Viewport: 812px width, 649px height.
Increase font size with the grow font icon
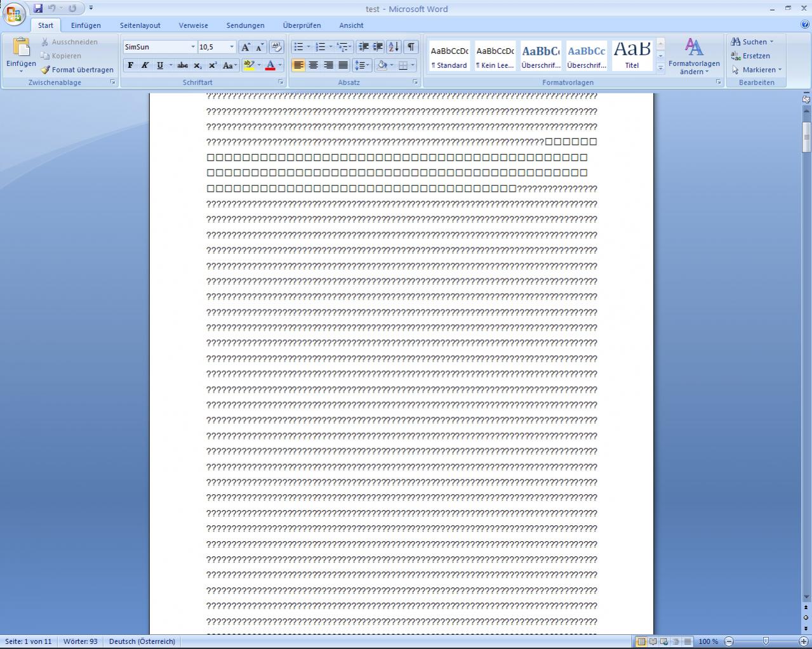pyautogui.click(x=246, y=47)
